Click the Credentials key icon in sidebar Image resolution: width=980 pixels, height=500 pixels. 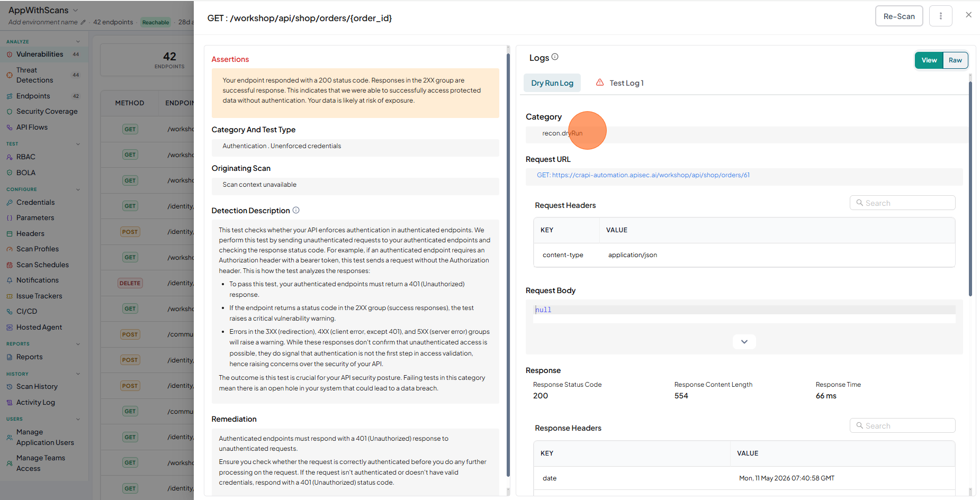10,203
